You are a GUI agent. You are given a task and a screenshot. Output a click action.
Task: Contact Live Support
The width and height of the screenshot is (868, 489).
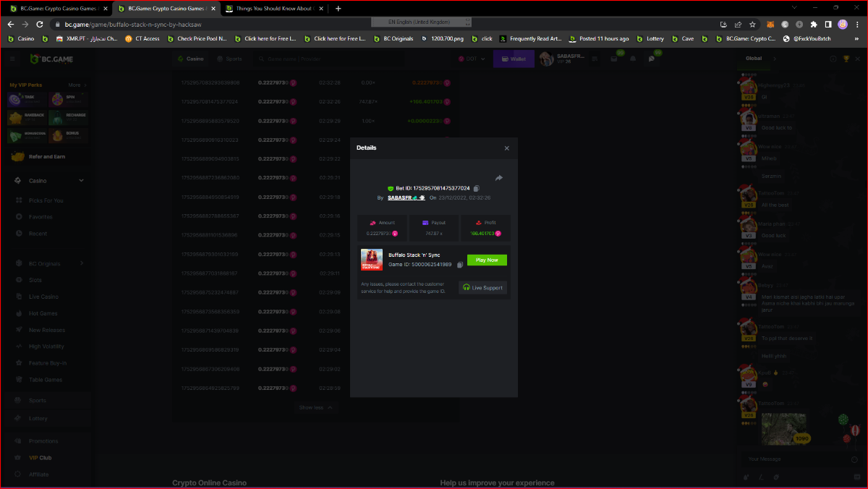[x=482, y=287]
